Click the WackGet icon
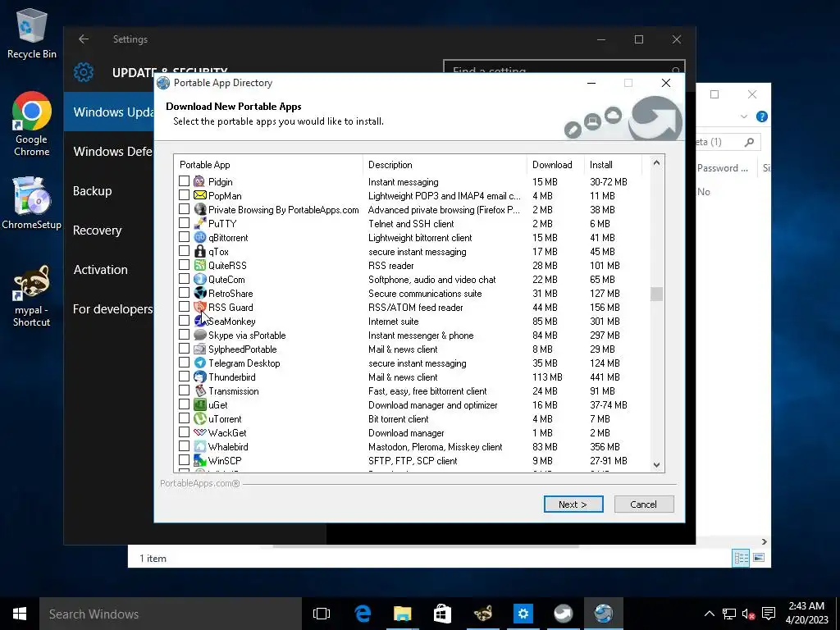The width and height of the screenshot is (840, 630). point(200,432)
